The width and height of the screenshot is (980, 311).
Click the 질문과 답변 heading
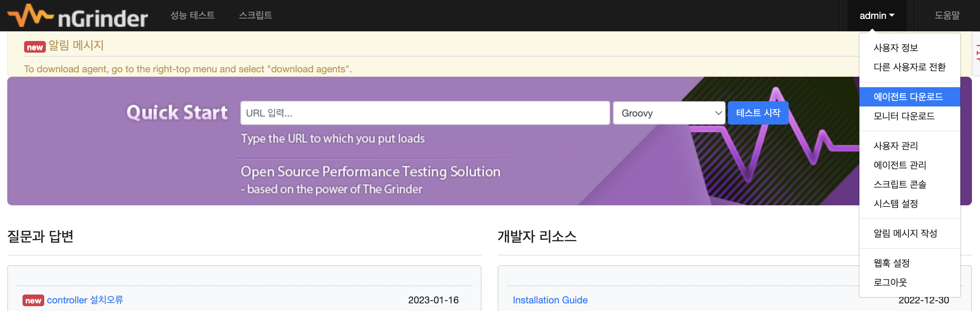pyautogui.click(x=40, y=236)
